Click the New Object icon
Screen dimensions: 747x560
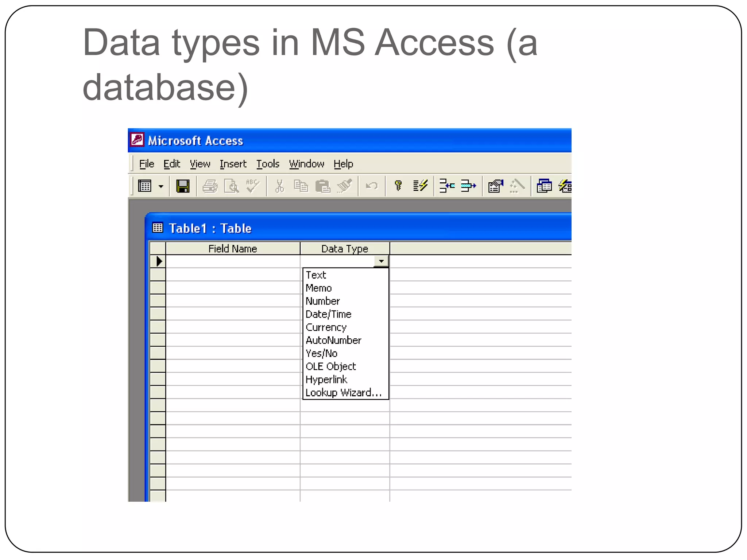pyautogui.click(x=565, y=186)
